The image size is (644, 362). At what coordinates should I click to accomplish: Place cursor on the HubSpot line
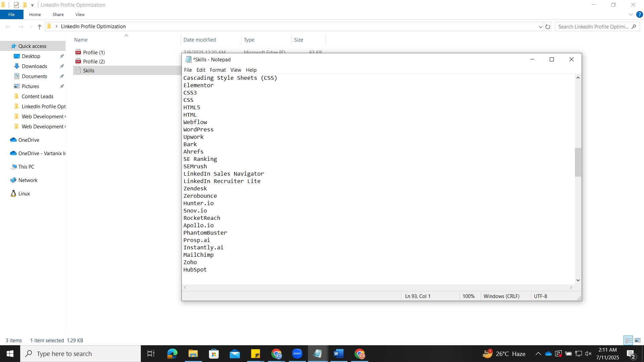point(195,269)
